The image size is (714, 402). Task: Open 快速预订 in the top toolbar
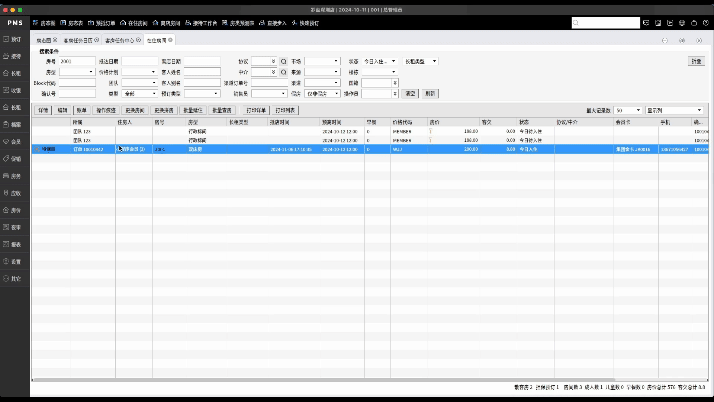click(305, 23)
